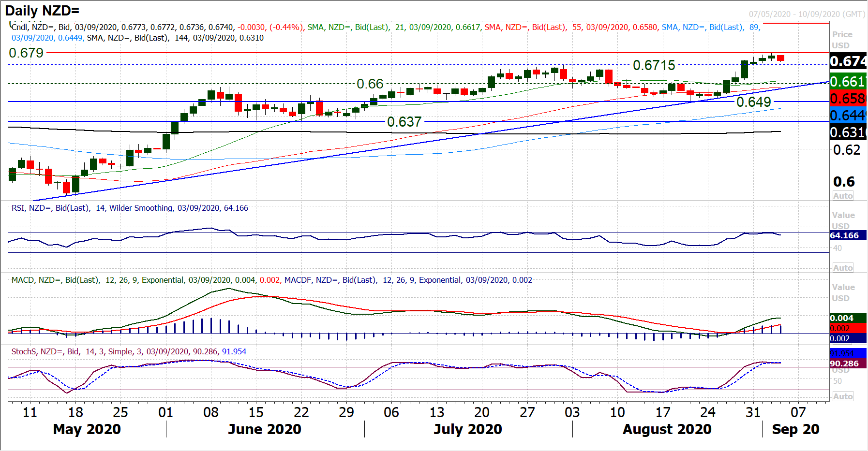Viewport: 868px width, 451px height.
Task: Select August 2020 on the time axis
Action: point(667,429)
